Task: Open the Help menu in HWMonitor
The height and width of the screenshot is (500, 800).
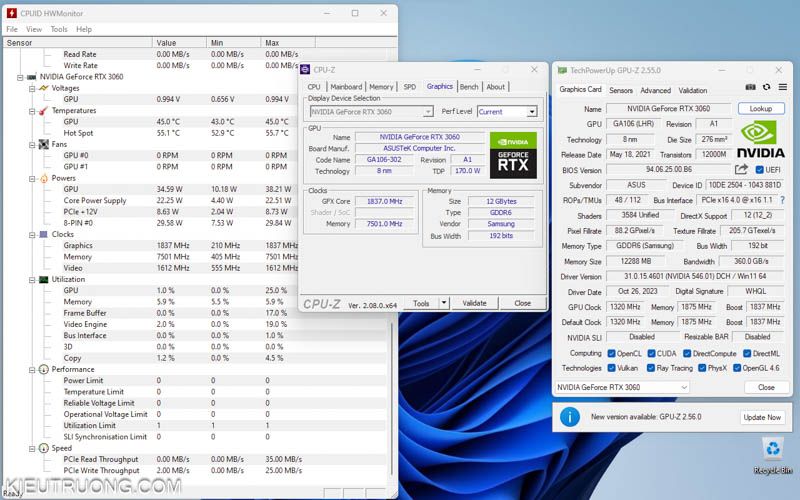Action: (x=84, y=29)
